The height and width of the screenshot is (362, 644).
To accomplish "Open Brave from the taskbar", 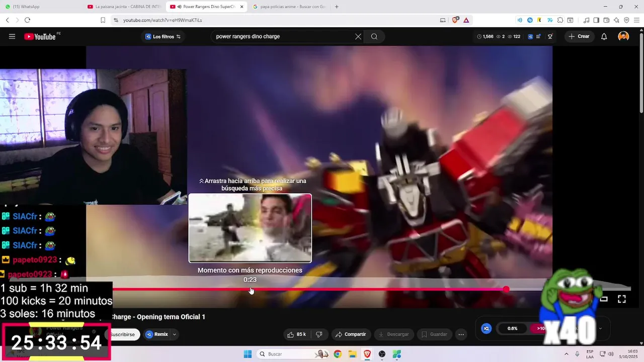I will coord(367,354).
